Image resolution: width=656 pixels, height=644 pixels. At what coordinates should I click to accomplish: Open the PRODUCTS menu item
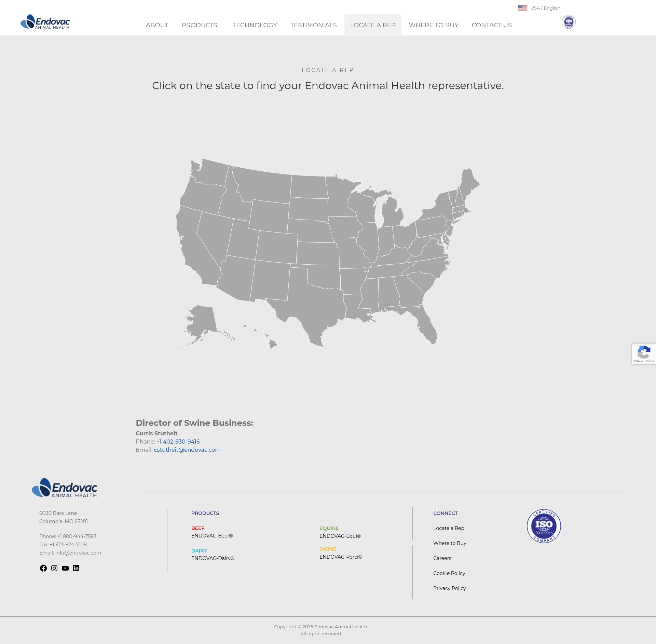pos(200,25)
